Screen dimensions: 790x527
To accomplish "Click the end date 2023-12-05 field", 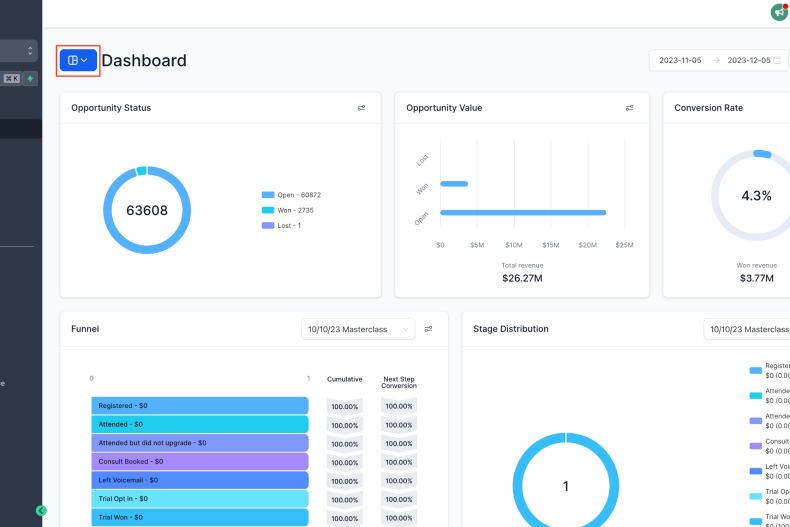I will tap(748, 60).
